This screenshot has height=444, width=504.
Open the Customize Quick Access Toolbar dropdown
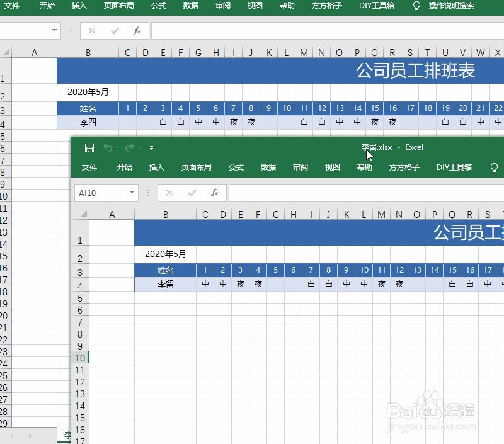tap(150, 147)
